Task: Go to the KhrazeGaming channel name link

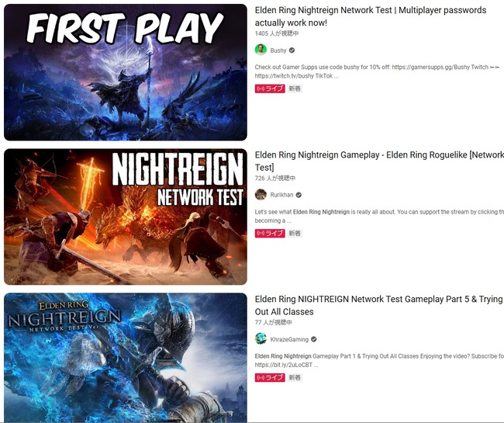Action: pyautogui.click(x=289, y=339)
